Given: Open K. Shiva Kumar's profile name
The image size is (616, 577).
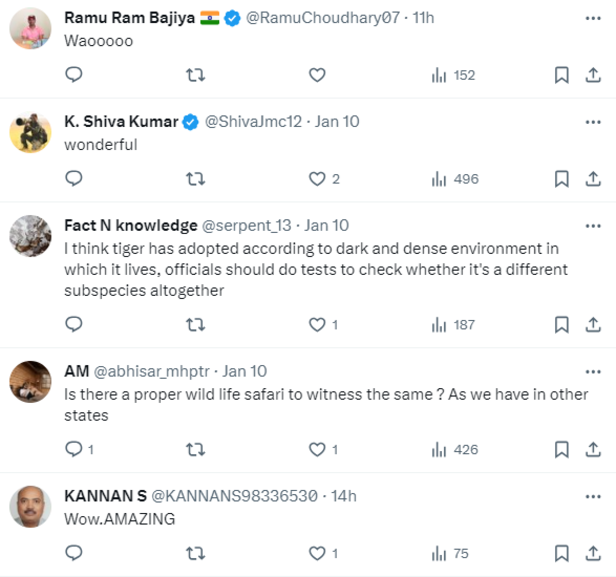Looking at the screenshot, I should coord(120,121).
